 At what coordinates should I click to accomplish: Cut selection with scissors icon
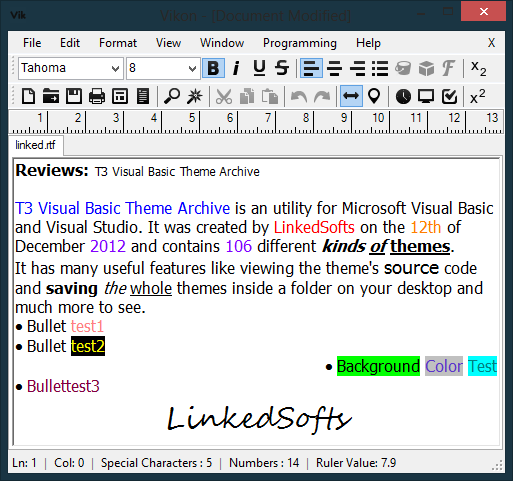pos(224,96)
